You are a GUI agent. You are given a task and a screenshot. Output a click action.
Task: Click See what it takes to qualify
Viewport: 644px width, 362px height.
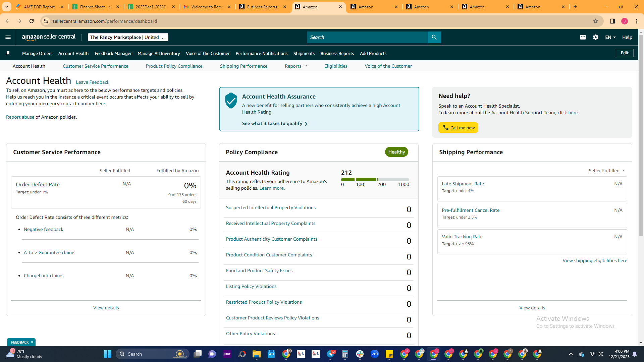pyautogui.click(x=275, y=123)
